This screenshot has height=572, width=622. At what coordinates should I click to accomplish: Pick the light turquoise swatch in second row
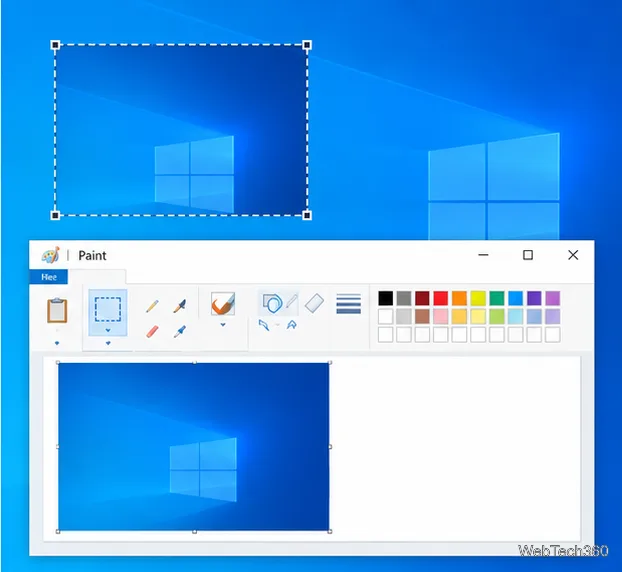(515, 317)
